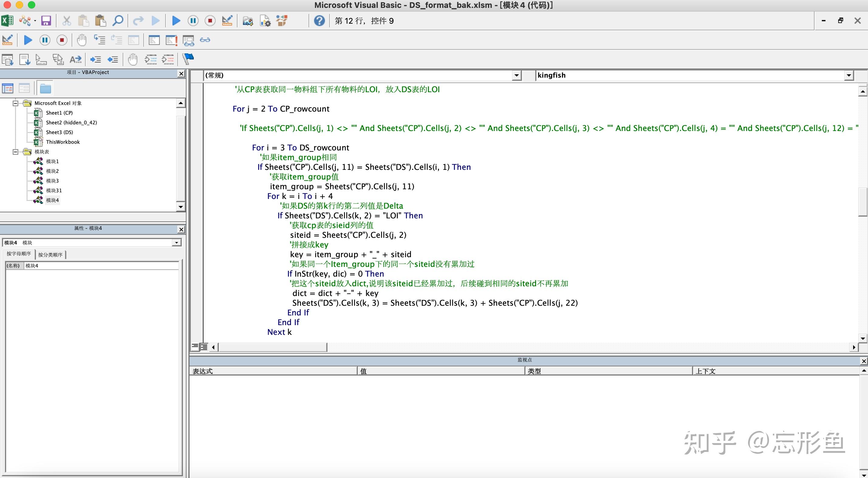
Task: Switch to procedure view button
Action: (195, 347)
